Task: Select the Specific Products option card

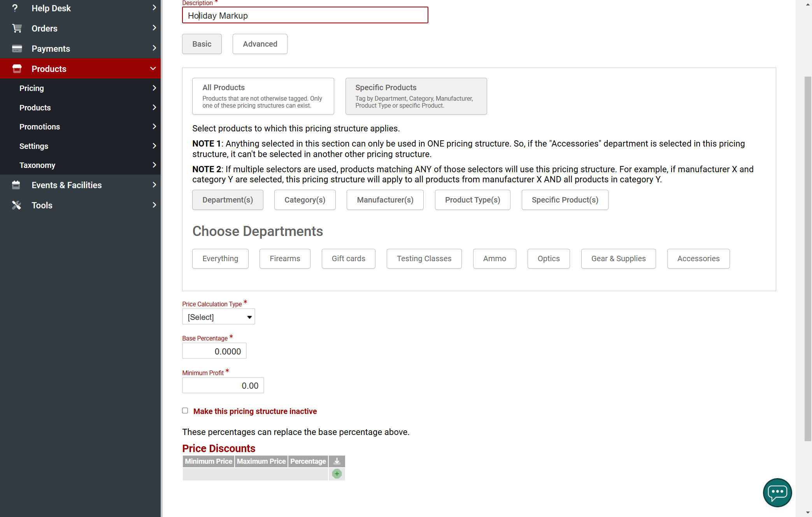Action: coord(416,96)
